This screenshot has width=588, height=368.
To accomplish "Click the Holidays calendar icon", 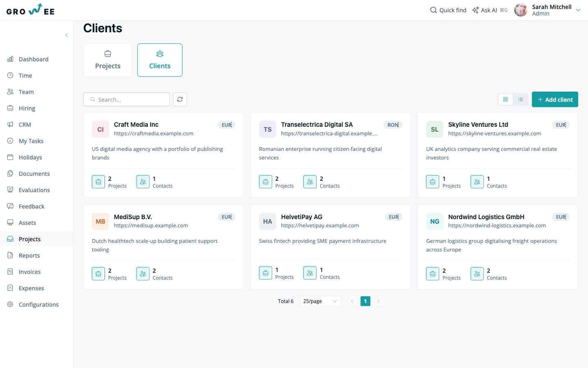I will pyautogui.click(x=10, y=157).
